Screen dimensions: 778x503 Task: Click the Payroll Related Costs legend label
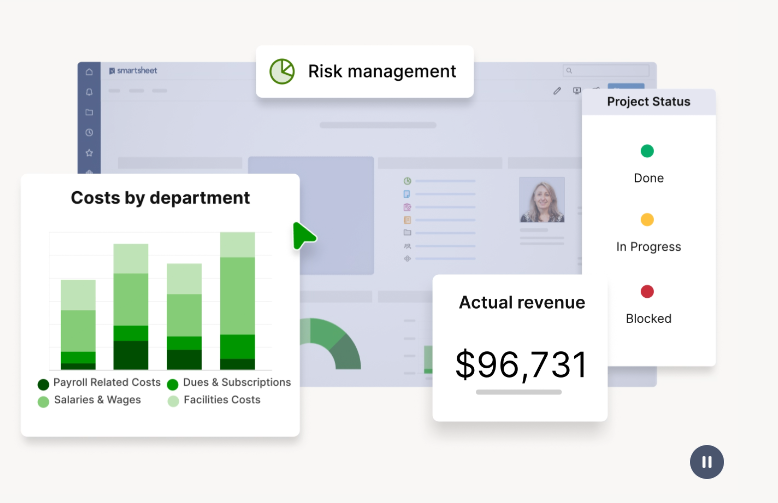[x=107, y=382]
